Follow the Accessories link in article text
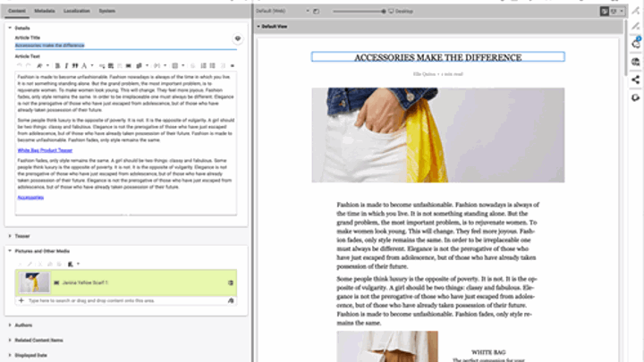Screen dimensions: 644x362 coord(30,197)
